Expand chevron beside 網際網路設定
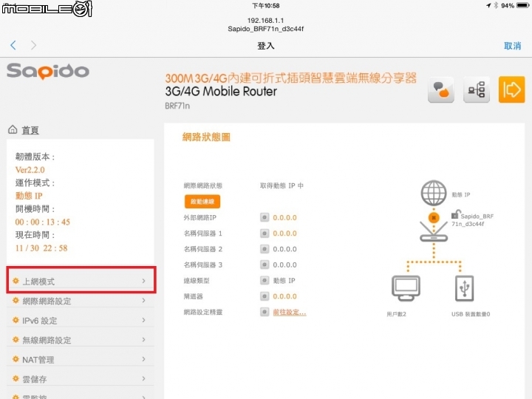This screenshot has width=532, height=399. coord(144,301)
